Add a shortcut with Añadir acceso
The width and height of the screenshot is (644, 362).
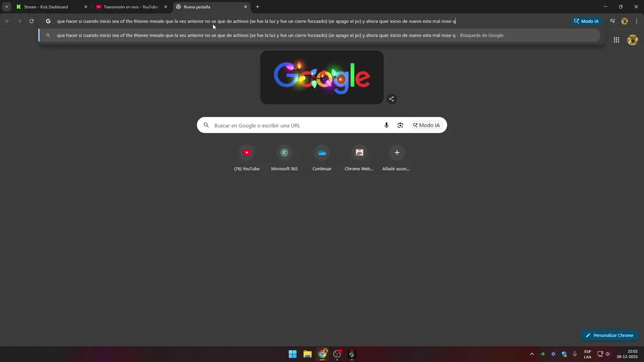(396, 158)
